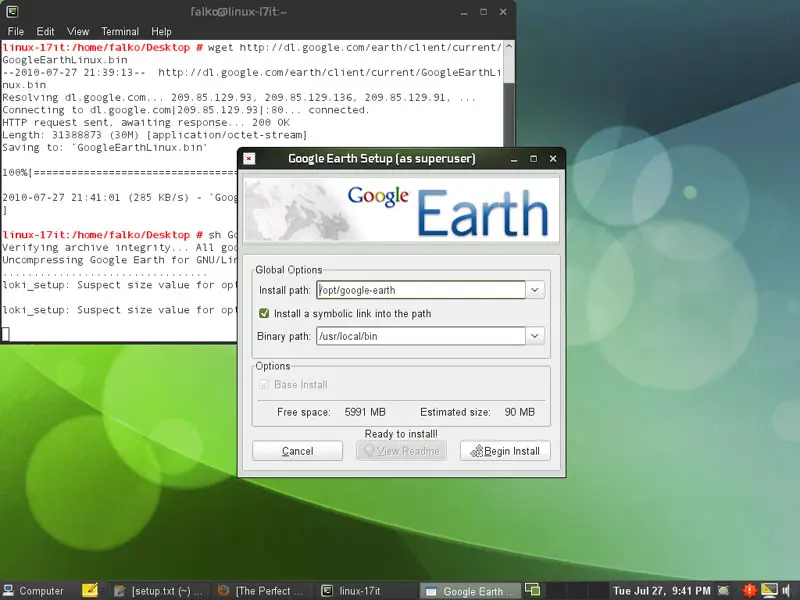Click the terminal line starting 'Resolving dl.google.com'

pyautogui.click(x=239, y=97)
